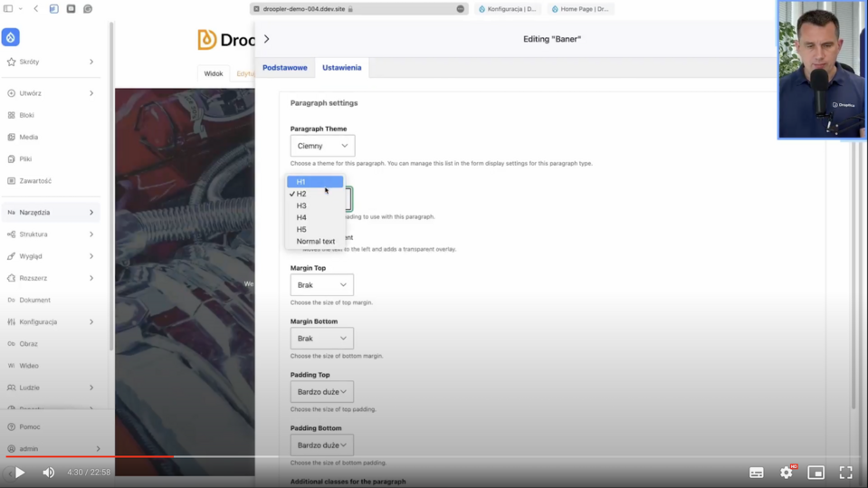This screenshot has width=868, height=488.
Task: Click the admin user icon
Action: pos(11,449)
